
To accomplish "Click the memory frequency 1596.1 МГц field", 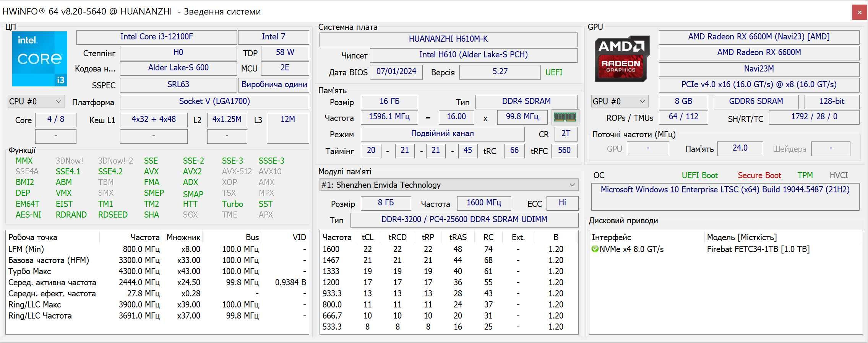I will point(389,117).
